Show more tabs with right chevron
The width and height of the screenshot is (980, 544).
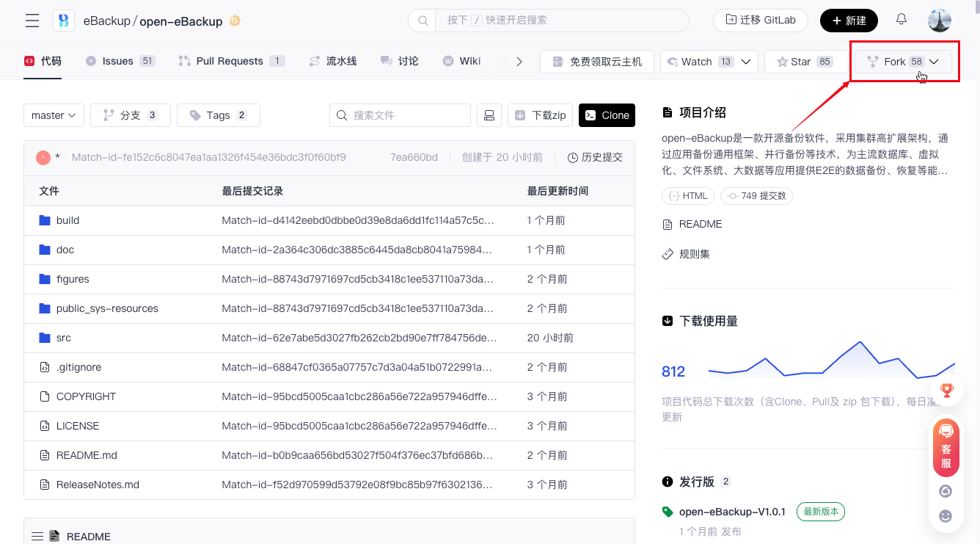click(519, 62)
